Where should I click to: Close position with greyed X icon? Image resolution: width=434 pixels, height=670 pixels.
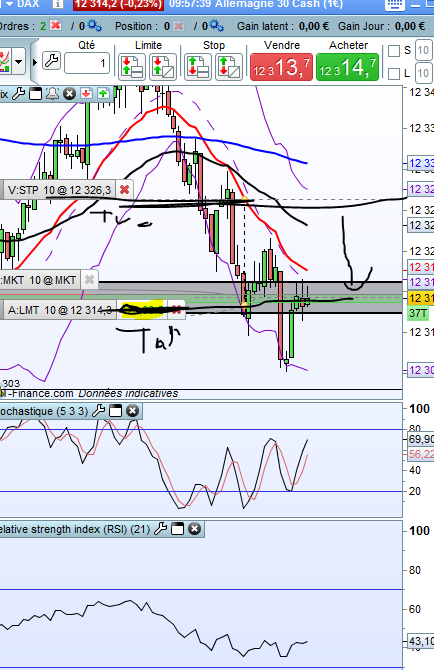[x=179, y=26]
